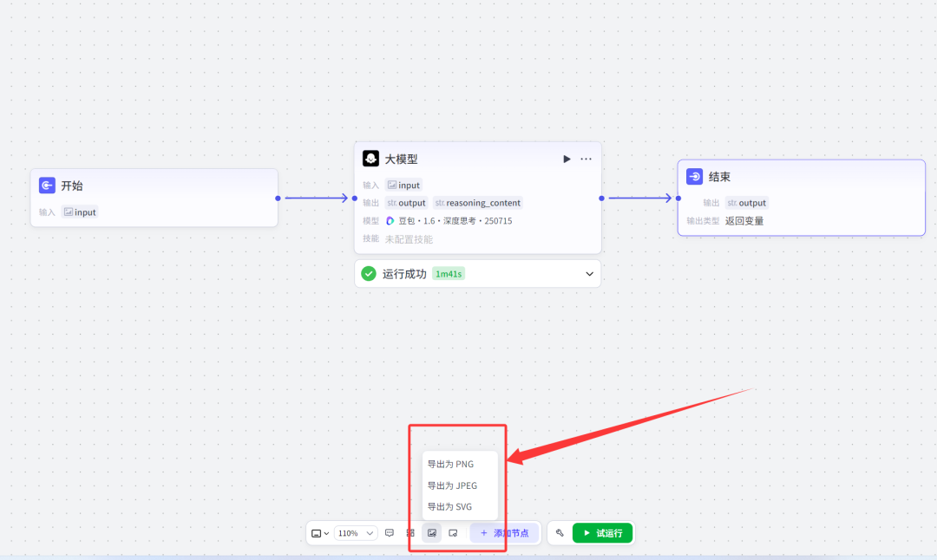Click the 结束 node input port dot
Screen dimensions: 937x560
tap(678, 199)
